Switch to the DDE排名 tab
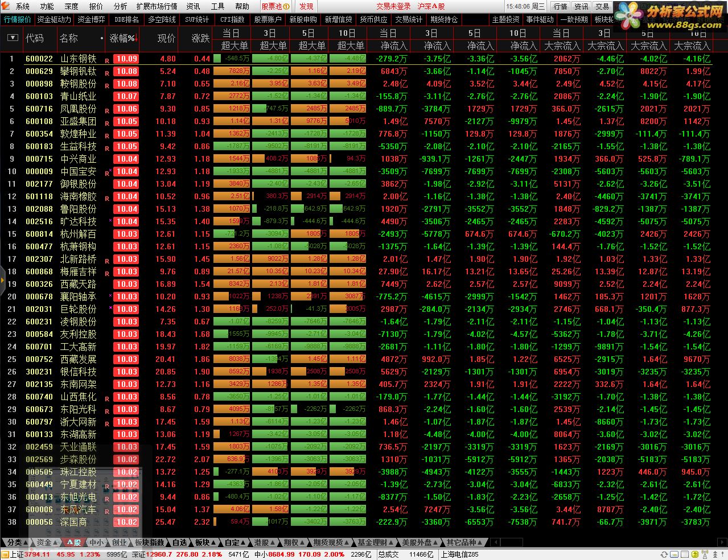This screenshot has width=728, height=560. coord(126,19)
